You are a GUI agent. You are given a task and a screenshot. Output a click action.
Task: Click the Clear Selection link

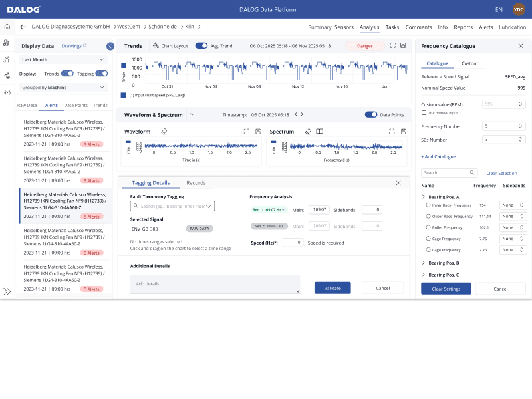[x=501, y=173]
